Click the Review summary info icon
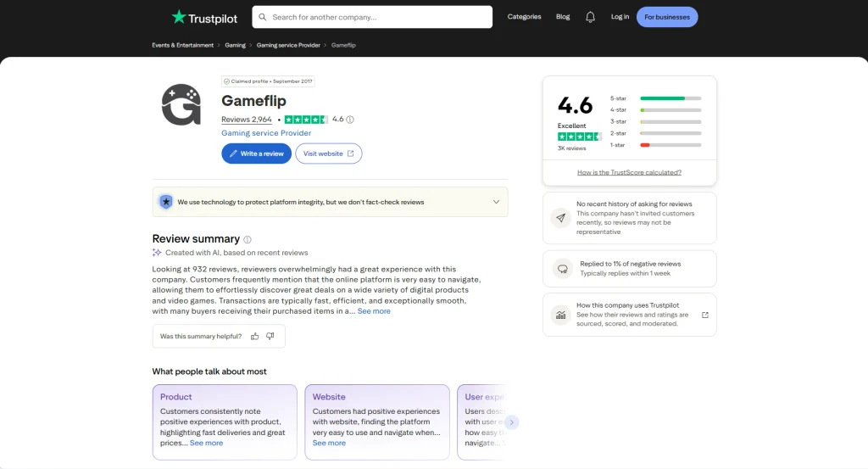 248,240
